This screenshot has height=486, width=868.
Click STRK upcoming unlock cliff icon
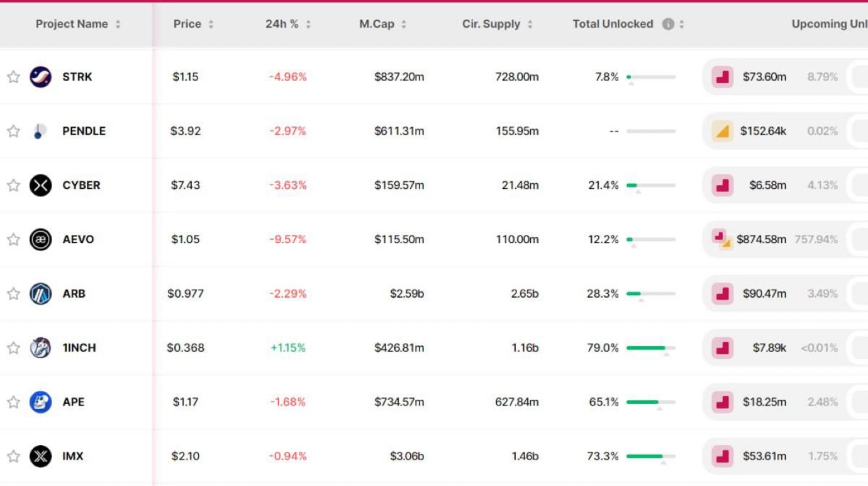[723, 77]
